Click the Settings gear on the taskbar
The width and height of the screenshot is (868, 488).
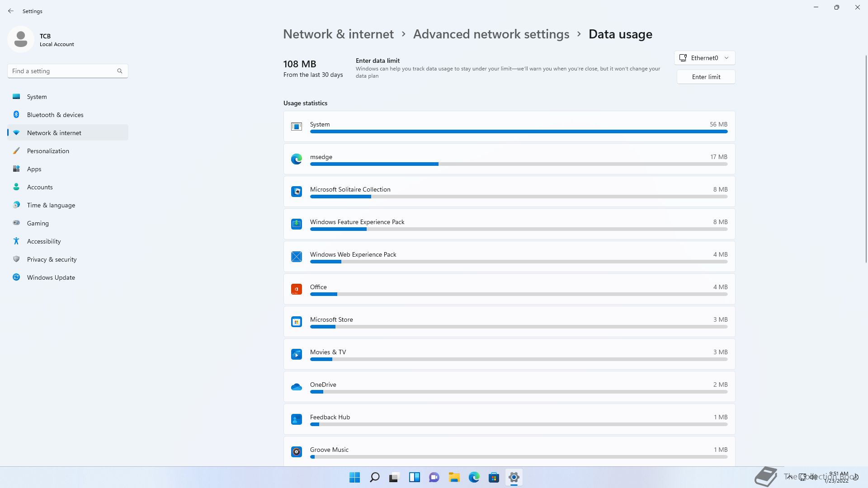(514, 477)
